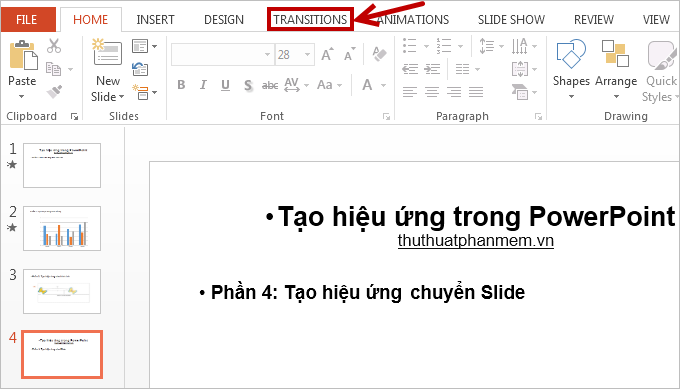The height and width of the screenshot is (389, 680).
Task: Open the Paragraph dialog launcher
Action: (538, 116)
